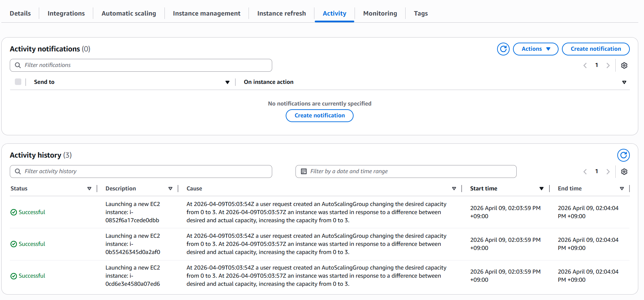Image resolution: width=644 pixels, height=300 pixels.
Task: Open the date and time range filter
Action: click(x=406, y=171)
